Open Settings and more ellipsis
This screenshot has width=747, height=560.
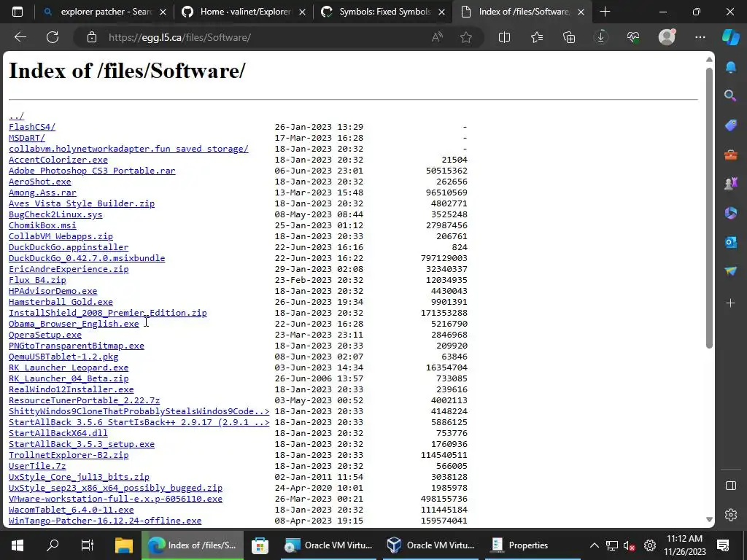(700, 37)
